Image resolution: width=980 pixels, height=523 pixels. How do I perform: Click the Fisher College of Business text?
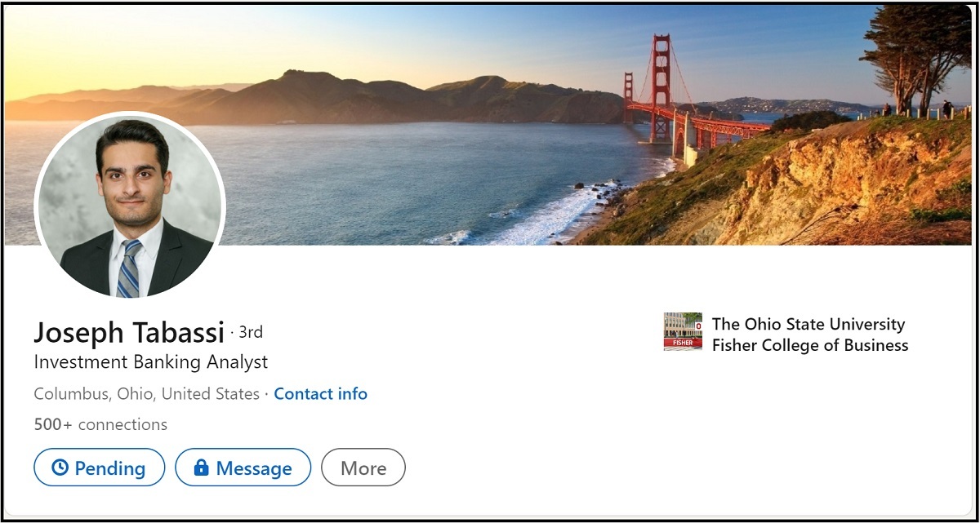(x=810, y=345)
